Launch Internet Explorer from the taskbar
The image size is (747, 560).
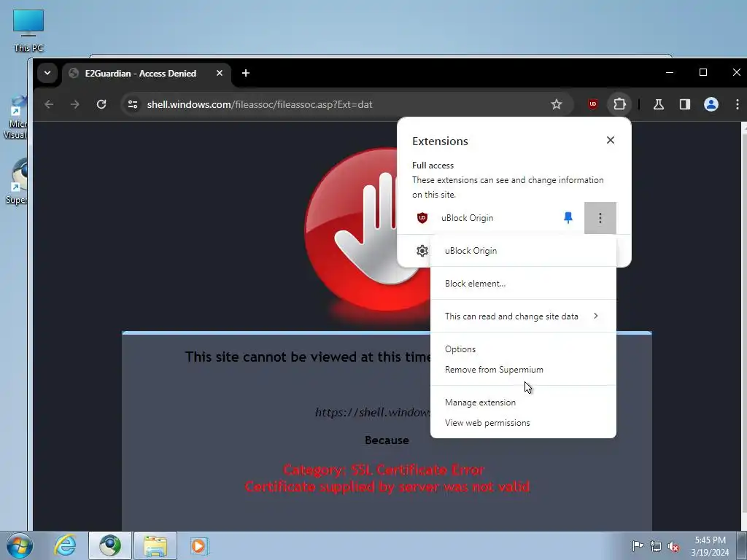(x=65, y=545)
